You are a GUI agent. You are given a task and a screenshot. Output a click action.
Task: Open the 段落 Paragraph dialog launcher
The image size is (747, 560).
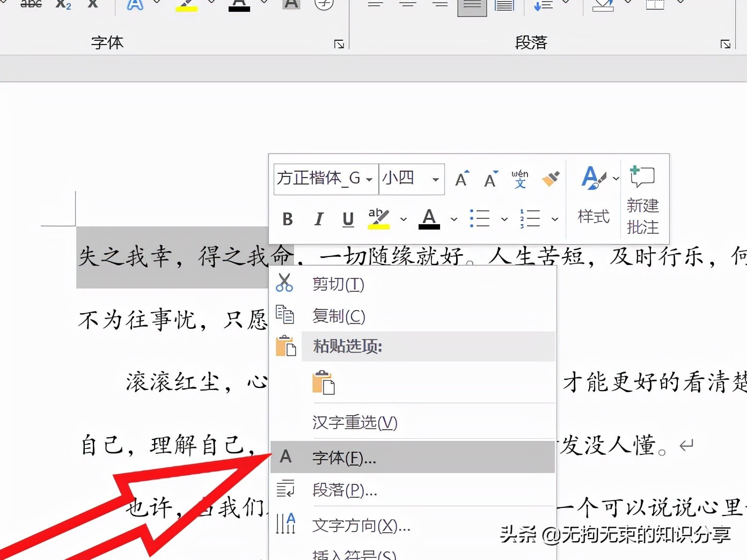725,43
